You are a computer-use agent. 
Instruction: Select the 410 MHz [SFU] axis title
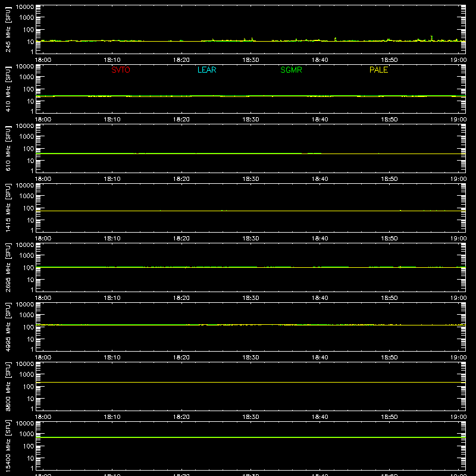pos(8,89)
